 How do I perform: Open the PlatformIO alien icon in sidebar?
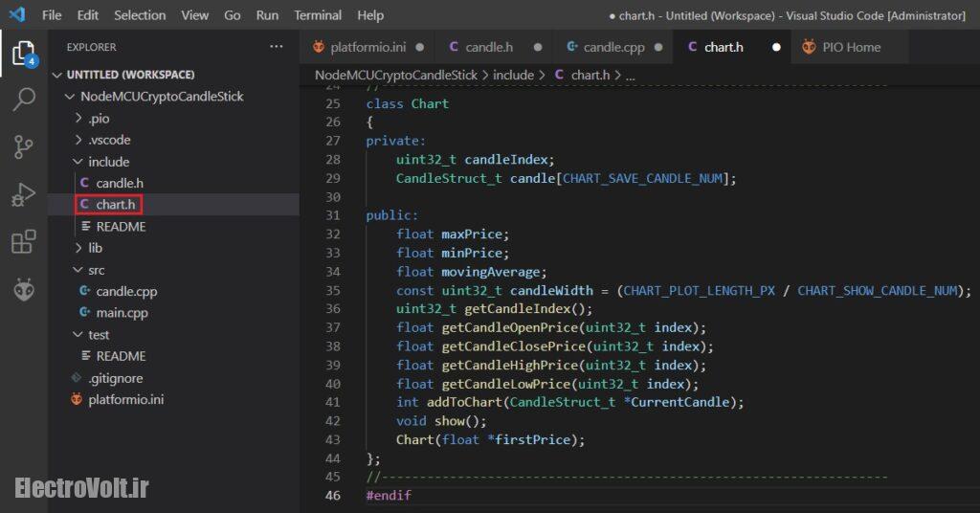click(24, 290)
